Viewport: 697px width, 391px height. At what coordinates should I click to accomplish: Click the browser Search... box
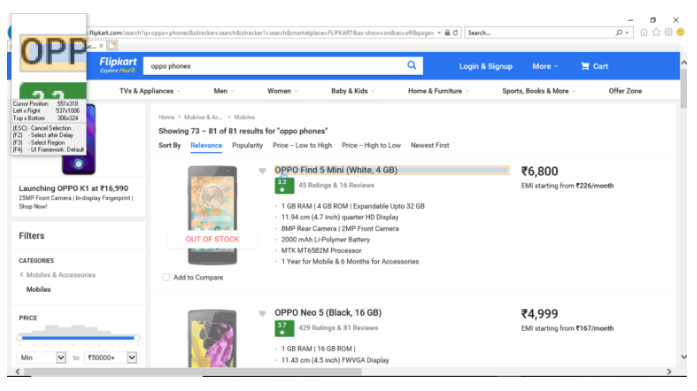pyautogui.click(x=540, y=33)
